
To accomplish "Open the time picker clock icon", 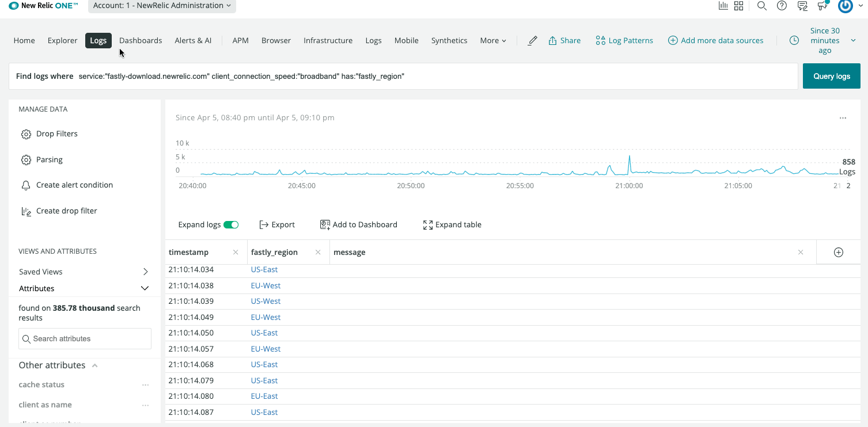I will (x=794, y=40).
